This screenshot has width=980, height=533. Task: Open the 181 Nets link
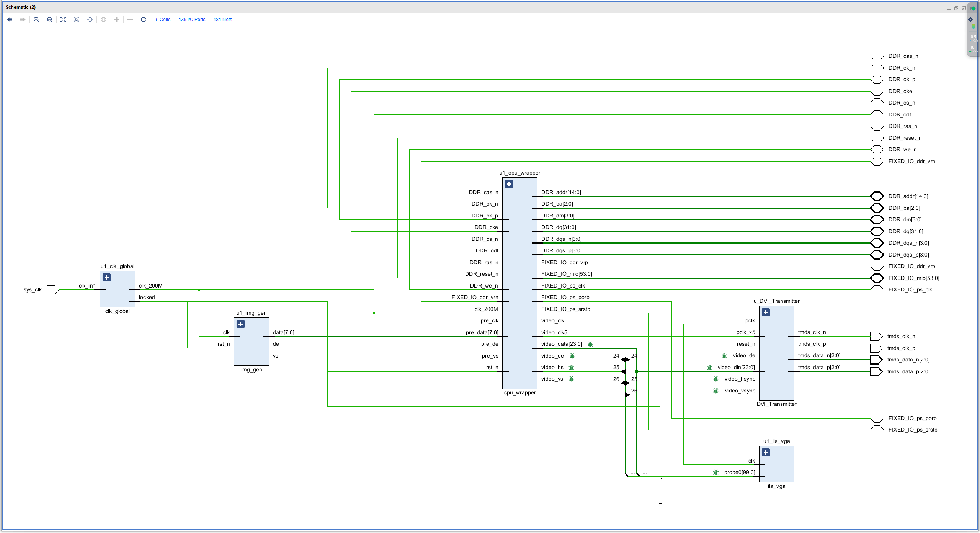point(223,20)
